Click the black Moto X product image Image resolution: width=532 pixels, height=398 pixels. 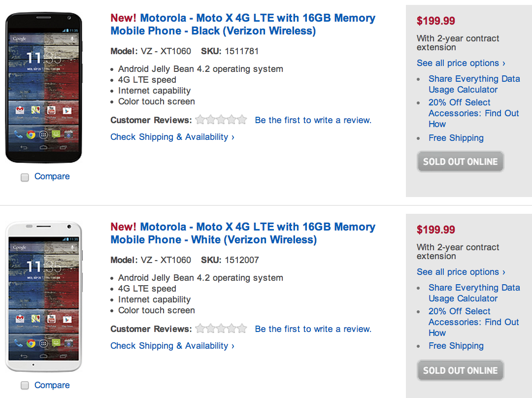coord(44,88)
